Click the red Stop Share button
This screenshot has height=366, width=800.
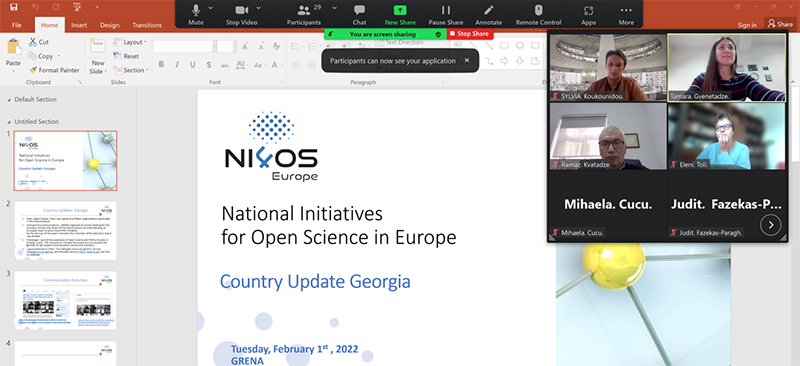point(469,34)
